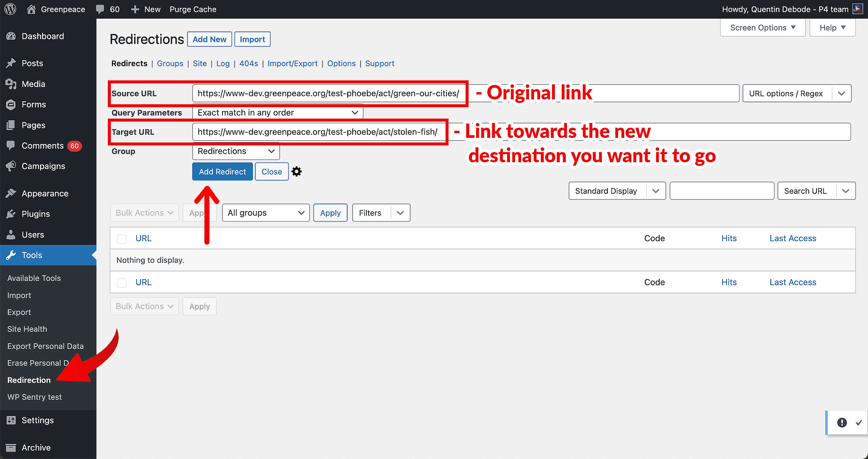Focus the Source URL input field
The width and height of the screenshot is (868, 459).
coord(466,93)
